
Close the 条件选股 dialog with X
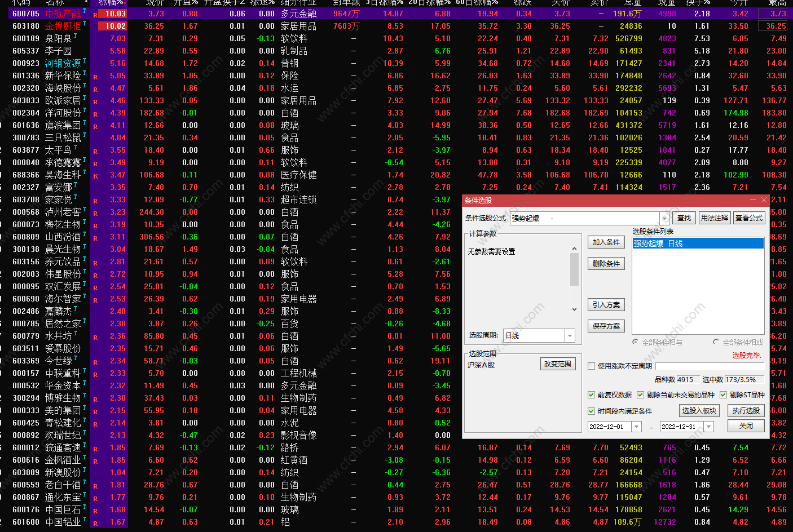pos(764,200)
